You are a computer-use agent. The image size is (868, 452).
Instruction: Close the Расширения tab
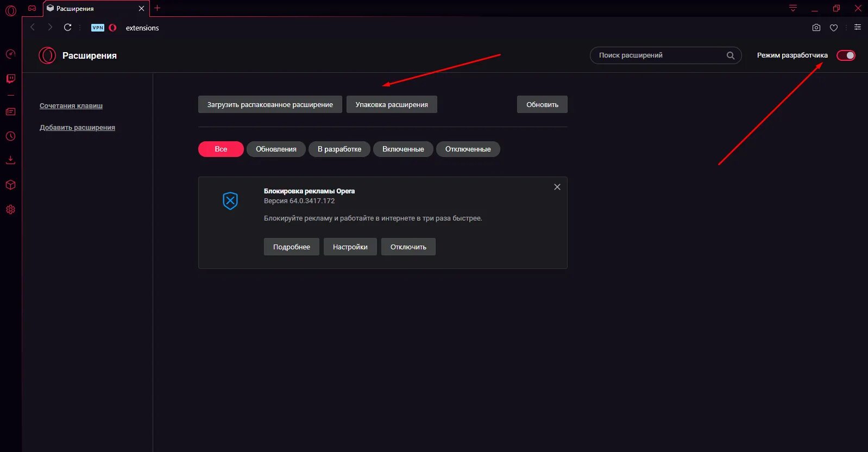click(x=141, y=9)
